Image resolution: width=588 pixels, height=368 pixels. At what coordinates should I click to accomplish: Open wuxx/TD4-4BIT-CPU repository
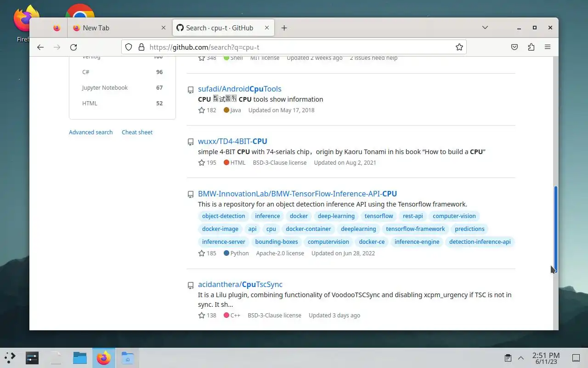232,141
